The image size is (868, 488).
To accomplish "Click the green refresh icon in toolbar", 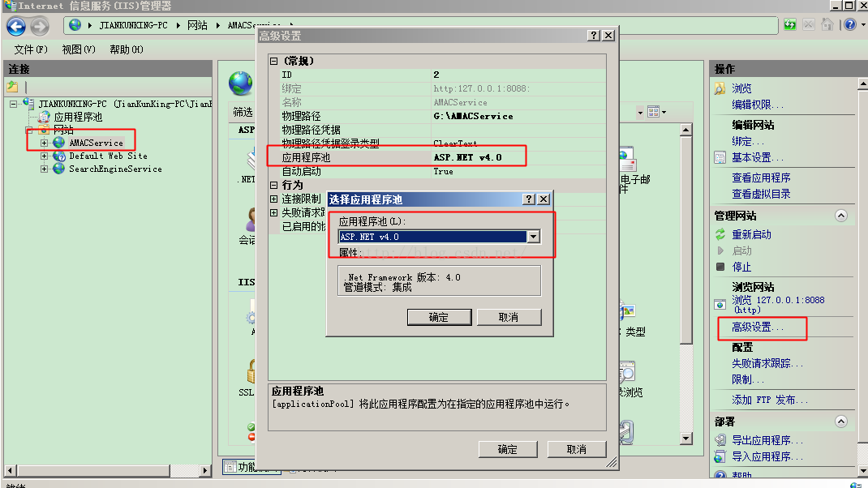I will (x=790, y=25).
